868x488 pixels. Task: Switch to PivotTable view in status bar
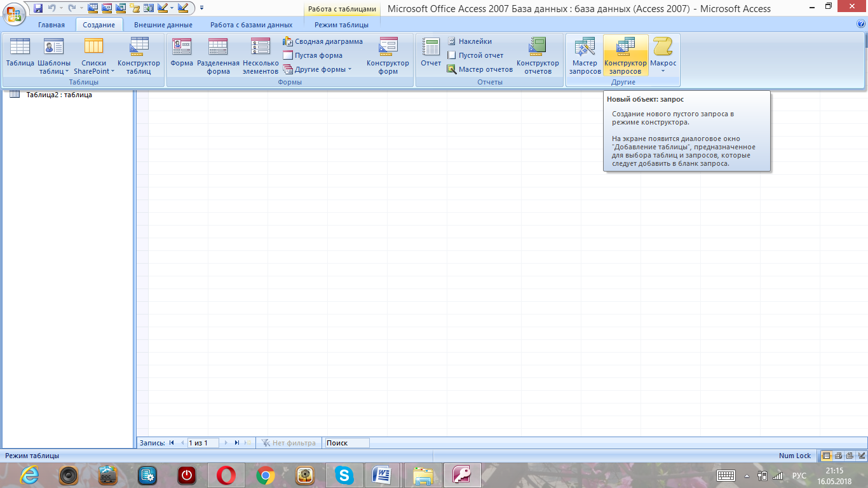(x=838, y=456)
